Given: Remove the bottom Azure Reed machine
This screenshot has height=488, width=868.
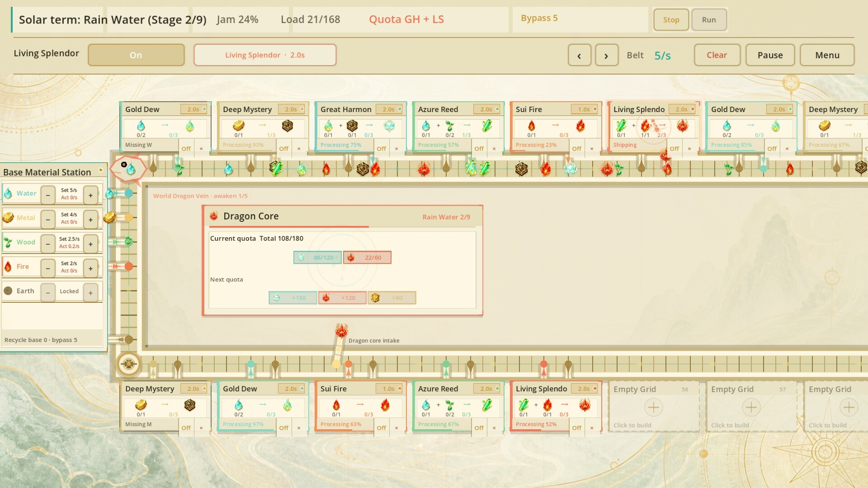Looking at the screenshot, I should click(494, 427).
